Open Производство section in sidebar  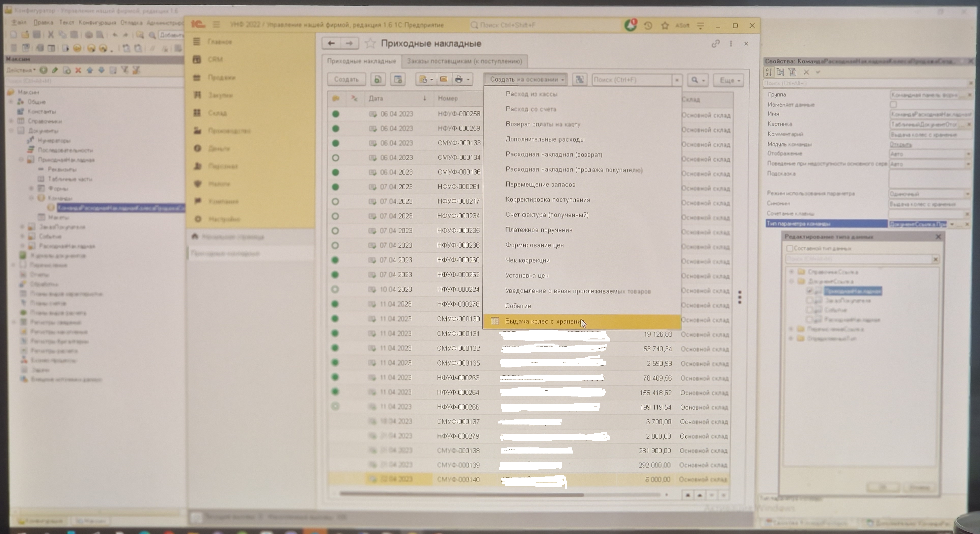coord(229,131)
